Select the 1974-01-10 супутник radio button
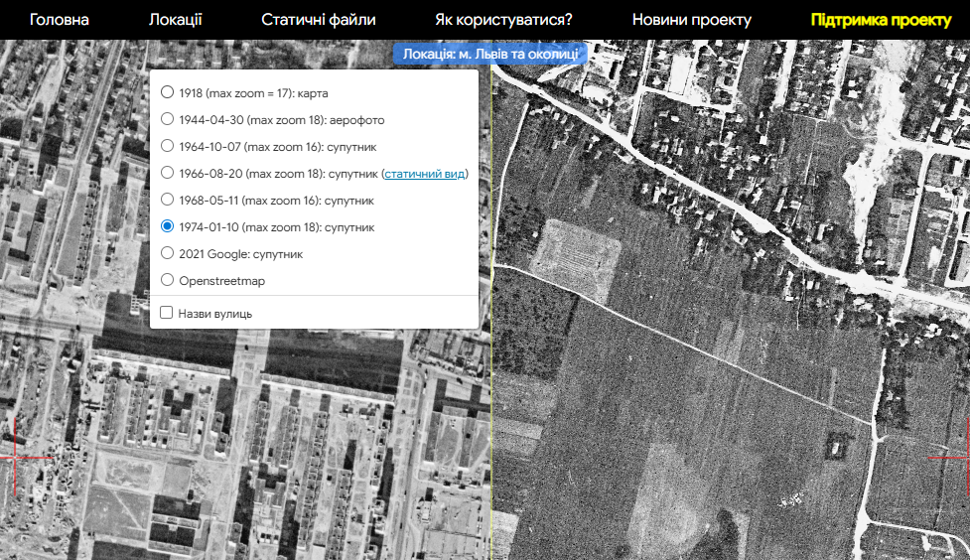This screenshot has height=560, width=970. click(x=167, y=226)
